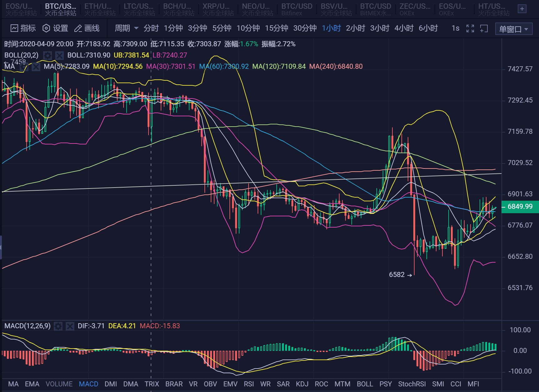539x392 pixels.
Task: Select the RSI indicator at bottom
Action: coord(249,384)
